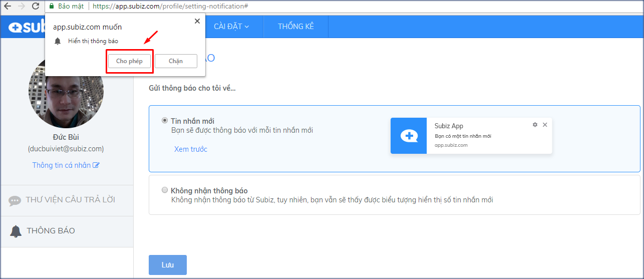Click the Subiz logo icon
The height and width of the screenshot is (279, 644).
[x=15, y=27]
